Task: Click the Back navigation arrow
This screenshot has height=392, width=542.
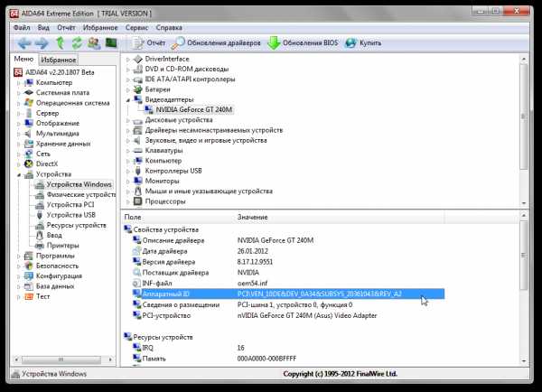Action: click(24, 43)
